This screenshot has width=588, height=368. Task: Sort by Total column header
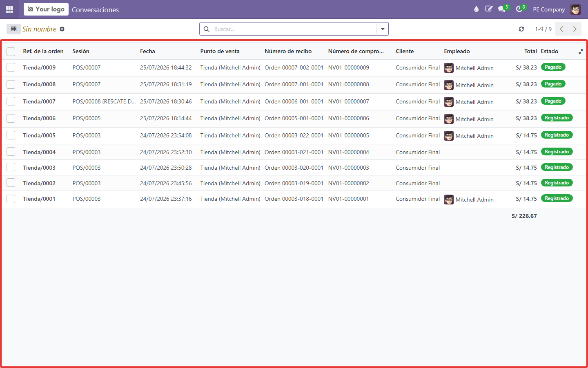[530, 51]
